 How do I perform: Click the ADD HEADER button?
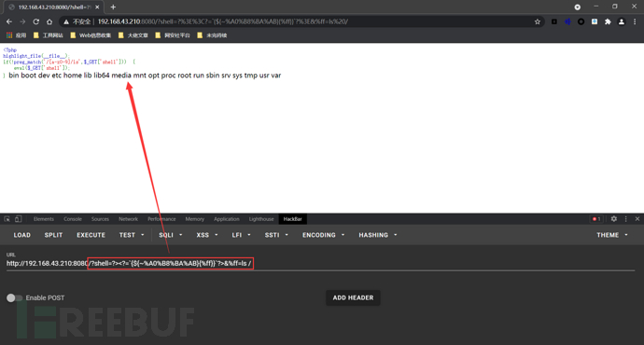pyautogui.click(x=353, y=297)
